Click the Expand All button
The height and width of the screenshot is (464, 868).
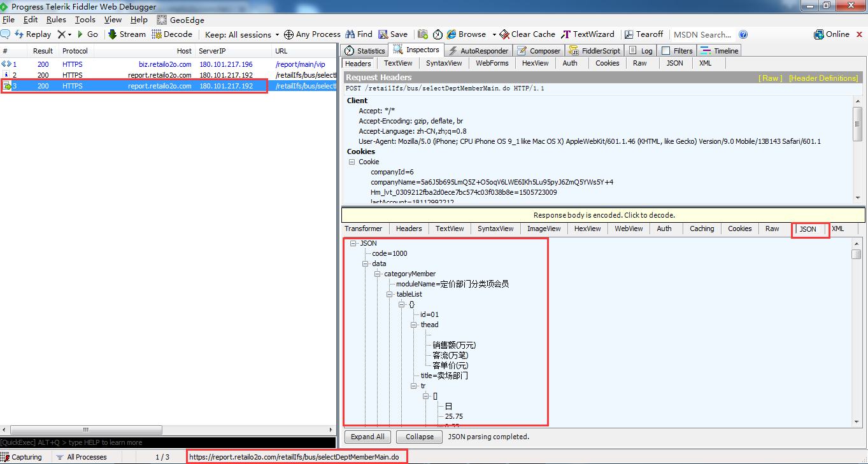(367, 437)
